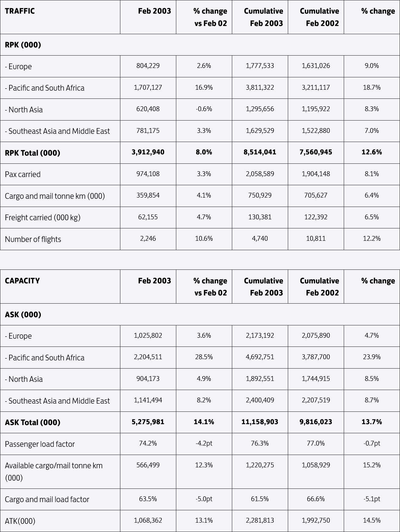Click the Number of flights value 2,246
This screenshot has width=400, height=532.
coord(148,239)
